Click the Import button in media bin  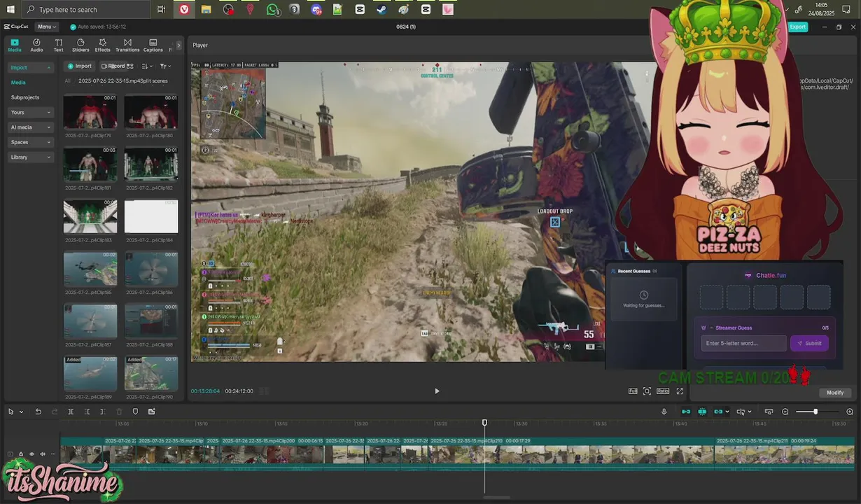[79, 66]
